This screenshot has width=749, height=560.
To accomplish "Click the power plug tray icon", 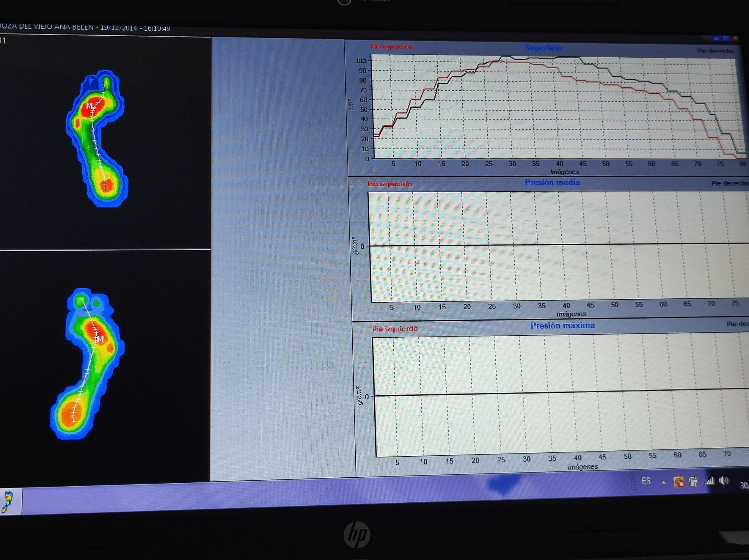I will [x=693, y=482].
